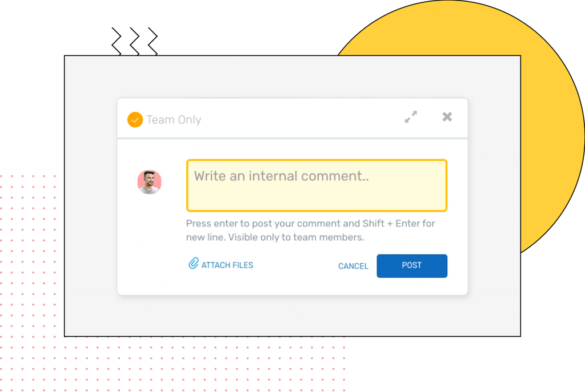Discard the comment via the CANCEL text
The image size is (585, 392).
click(353, 266)
